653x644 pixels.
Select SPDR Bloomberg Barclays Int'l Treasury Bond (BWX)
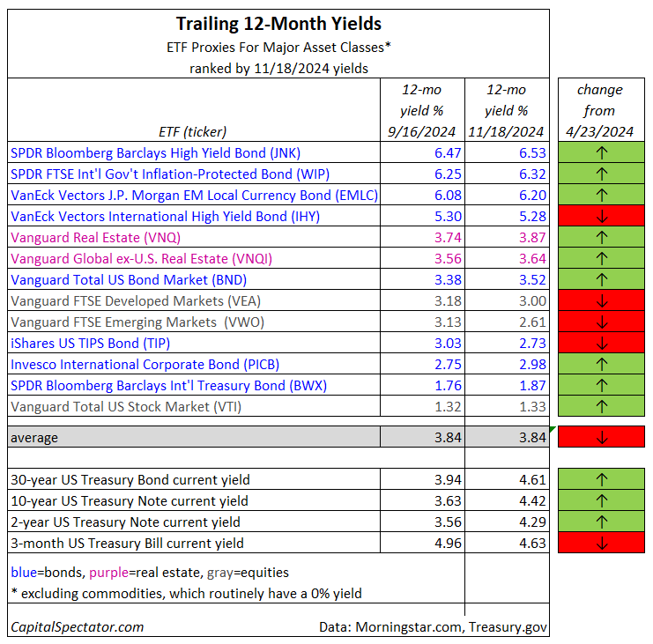(x=168, y=386)
